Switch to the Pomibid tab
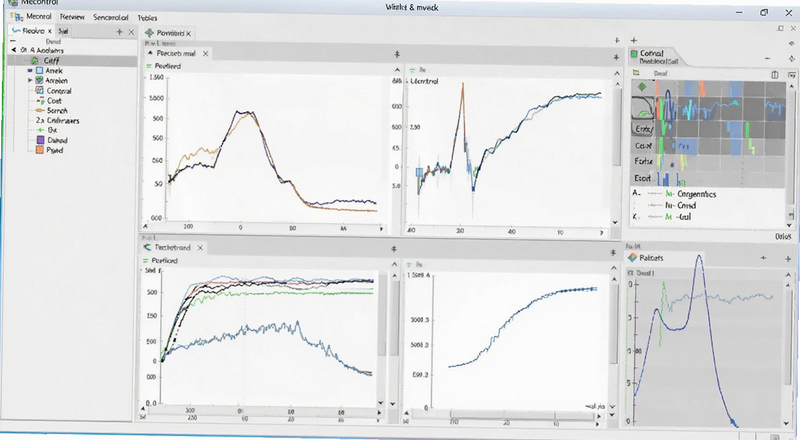The width and height of the screenshot is (800, 440). click(x=168, y=33)
